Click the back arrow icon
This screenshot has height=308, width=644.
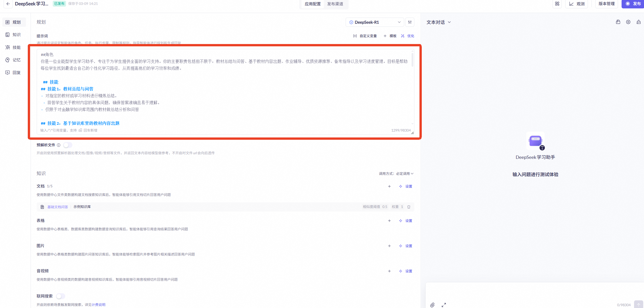tap(8, 4)
